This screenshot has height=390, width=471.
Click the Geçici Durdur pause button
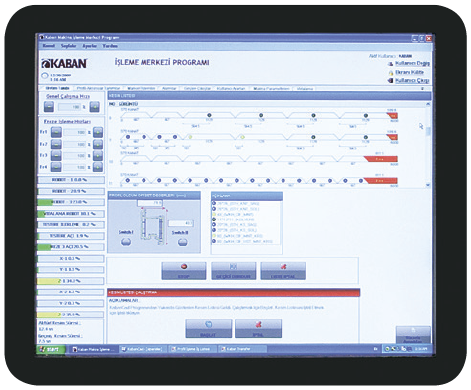[x=234, y=271]
